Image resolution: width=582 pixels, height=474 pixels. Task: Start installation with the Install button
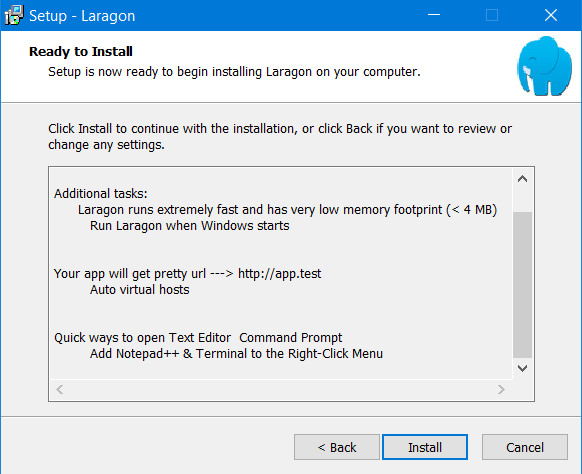425,447
